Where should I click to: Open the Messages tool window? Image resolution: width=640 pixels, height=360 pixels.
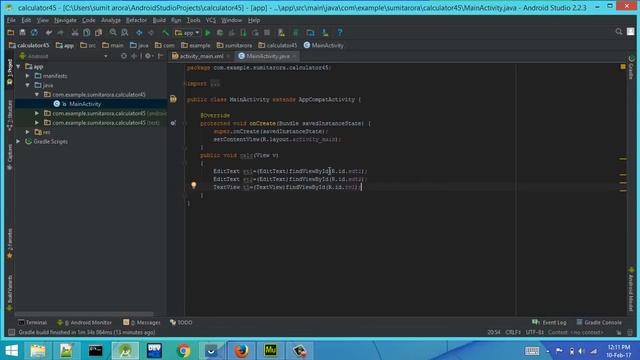[x=142, y=322]
